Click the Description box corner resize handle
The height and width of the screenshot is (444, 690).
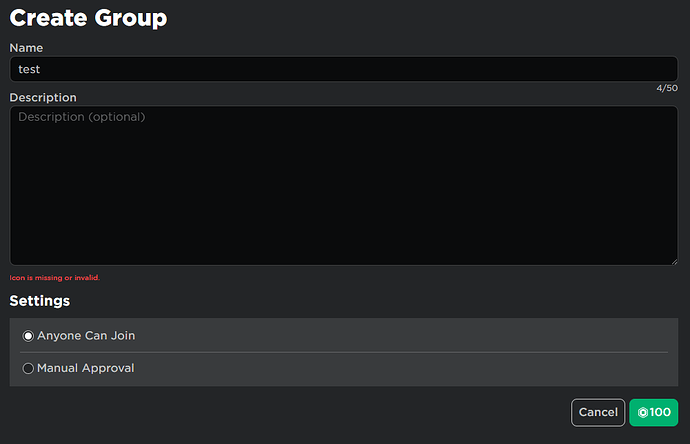click(674, 261)
